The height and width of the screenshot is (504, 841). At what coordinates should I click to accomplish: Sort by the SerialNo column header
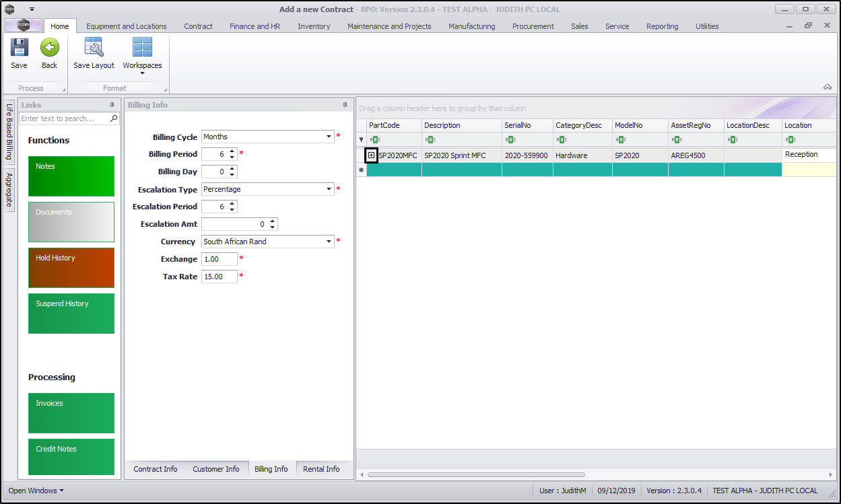pos(527,125)
